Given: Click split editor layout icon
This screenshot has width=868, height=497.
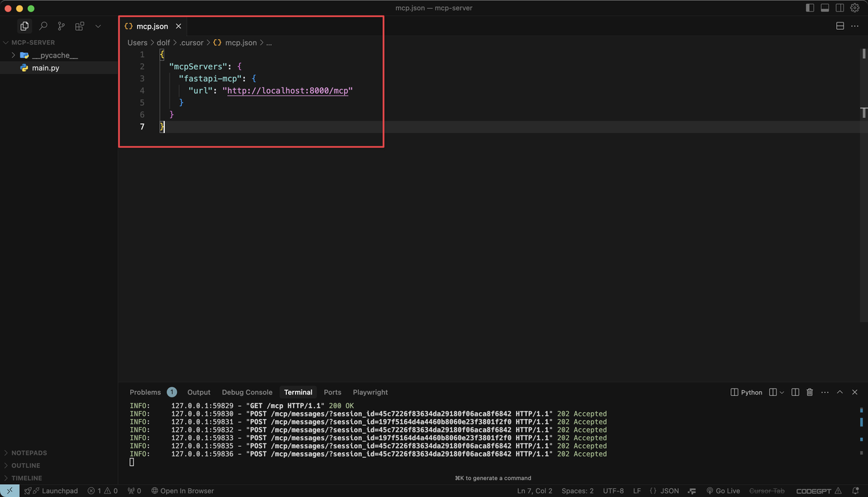Looking at the screenshot, I should click(x=840, y=26).
